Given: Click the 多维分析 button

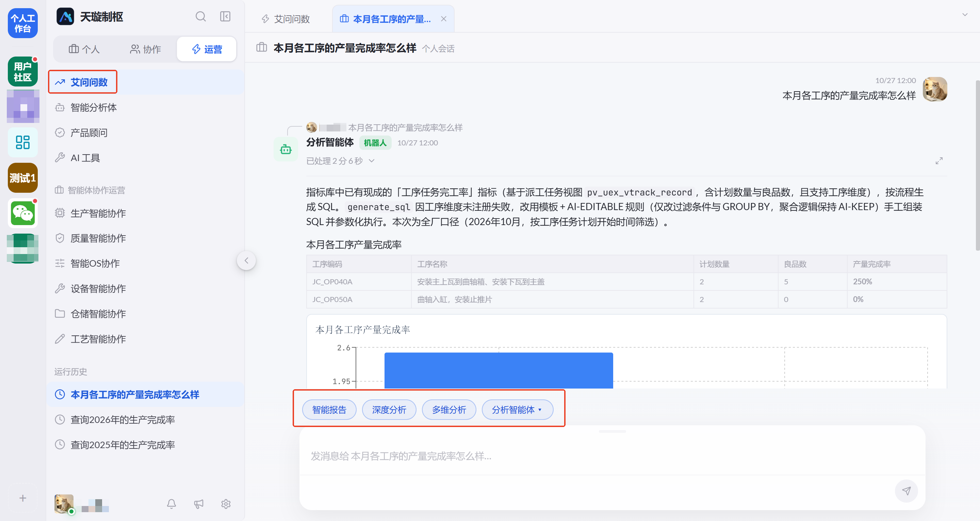Looking at the screenshot, I should [x=449, y=409].
